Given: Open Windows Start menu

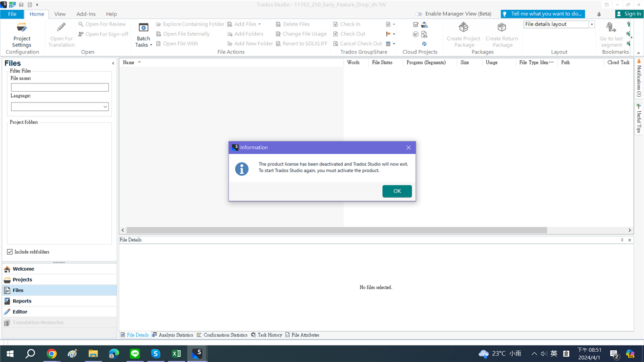Looking at the screenshot, I should (10, 354).
